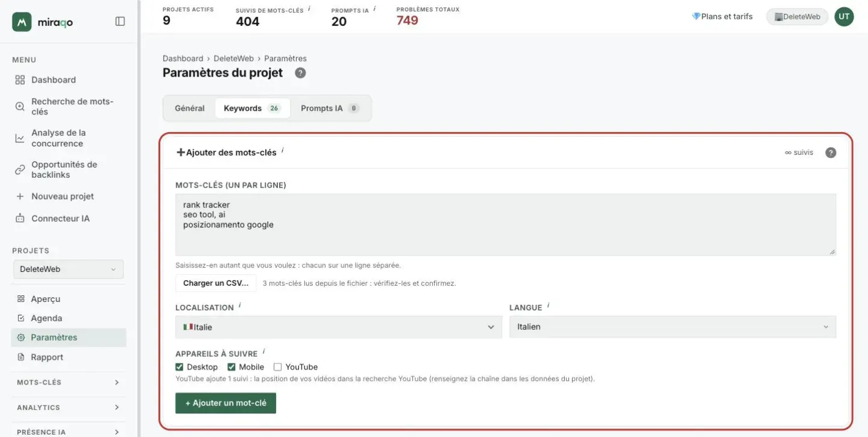Open the DeleteWeb project dropdown in sidebar

click(68, 269)
